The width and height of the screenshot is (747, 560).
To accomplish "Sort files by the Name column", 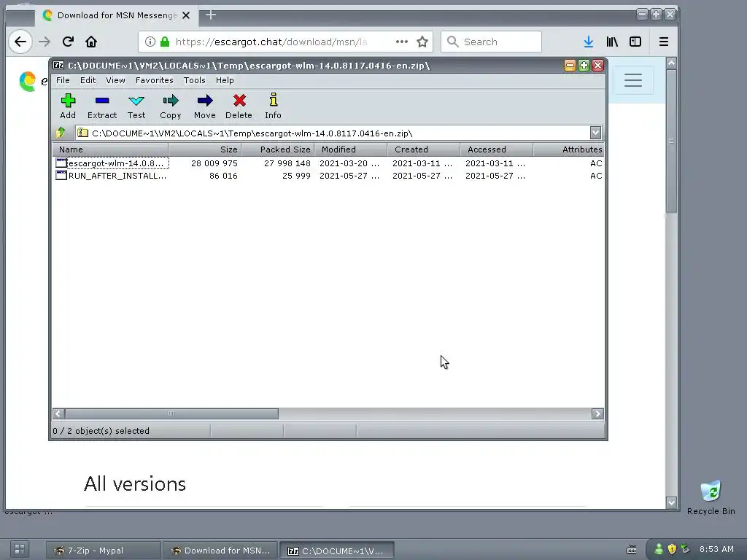I will 110,149.
